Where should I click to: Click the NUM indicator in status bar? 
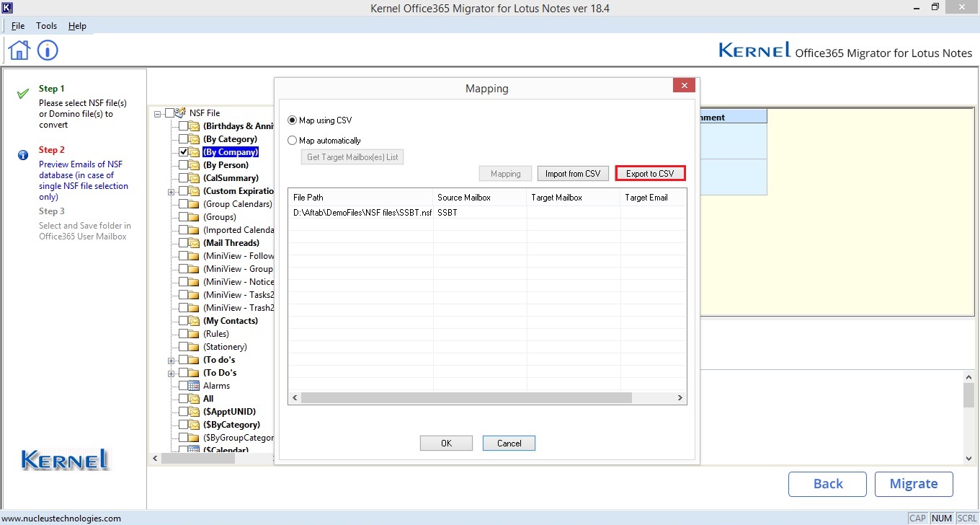point(942,519)
